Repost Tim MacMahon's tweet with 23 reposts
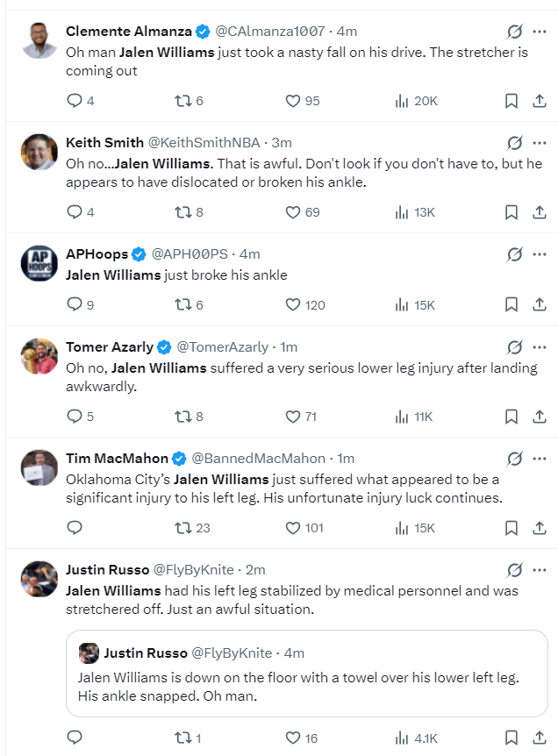 click(192, 528)
